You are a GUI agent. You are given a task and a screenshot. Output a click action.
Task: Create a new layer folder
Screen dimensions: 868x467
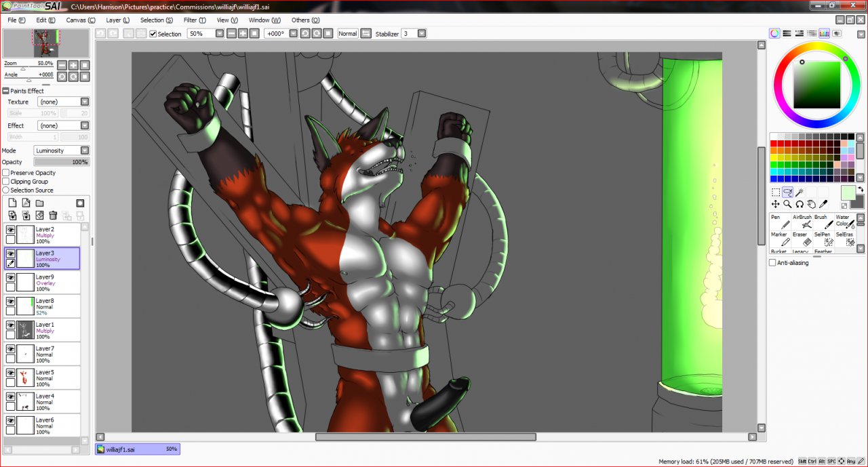point(39,203)
